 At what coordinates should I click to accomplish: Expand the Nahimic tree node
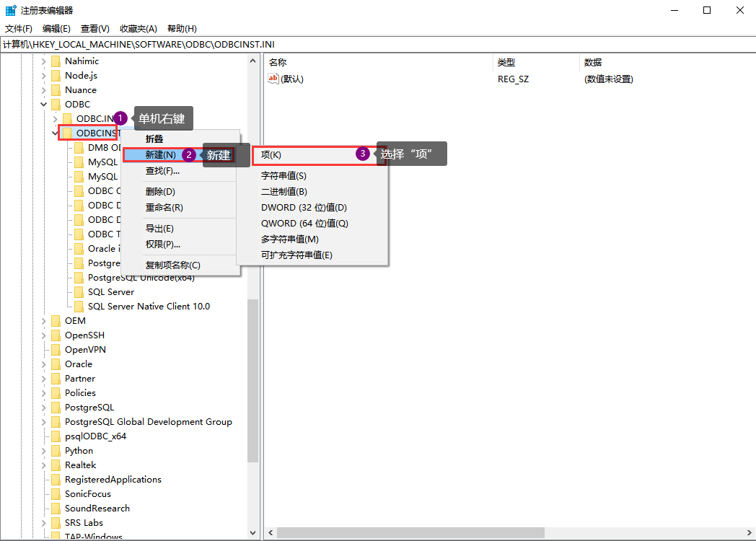click(43, 61)
